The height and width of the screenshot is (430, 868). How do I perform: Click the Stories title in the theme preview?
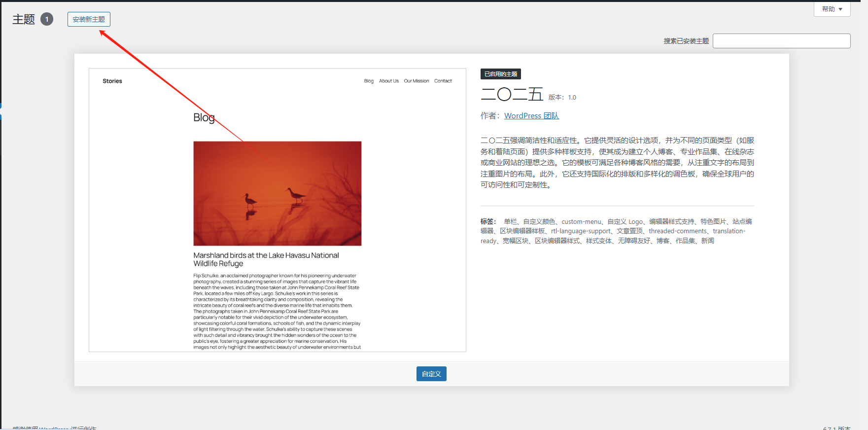112,81
